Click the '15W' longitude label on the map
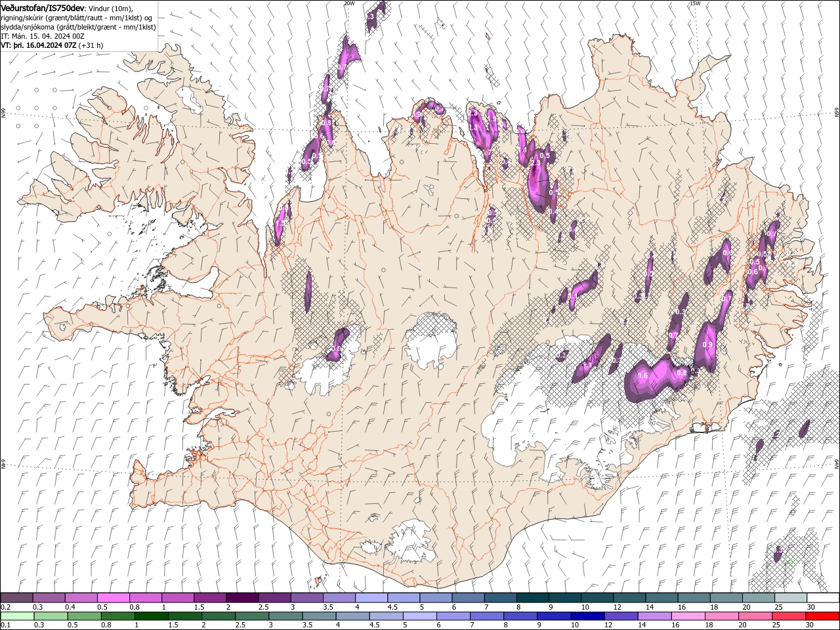The image size is (840, 630). click(695, 3)
